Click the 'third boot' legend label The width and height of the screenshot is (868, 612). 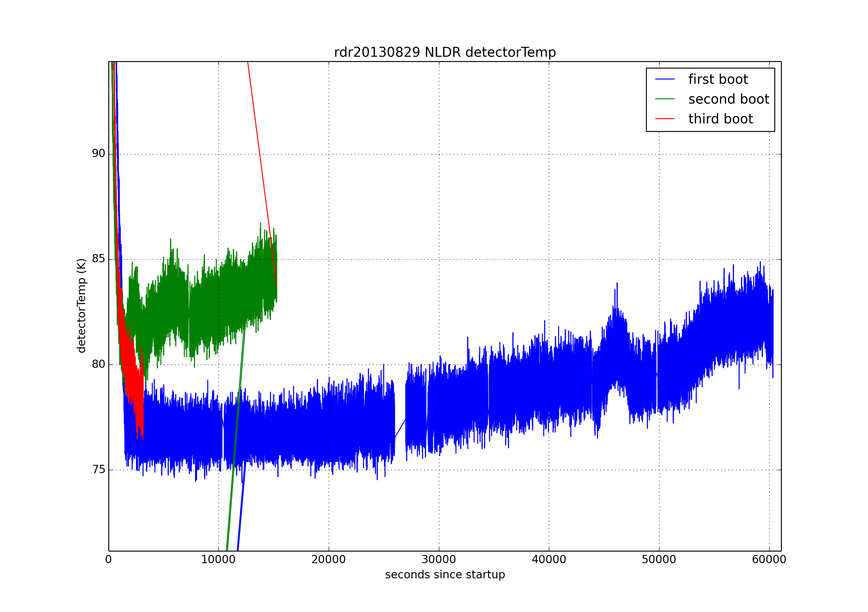click(720, 119)
